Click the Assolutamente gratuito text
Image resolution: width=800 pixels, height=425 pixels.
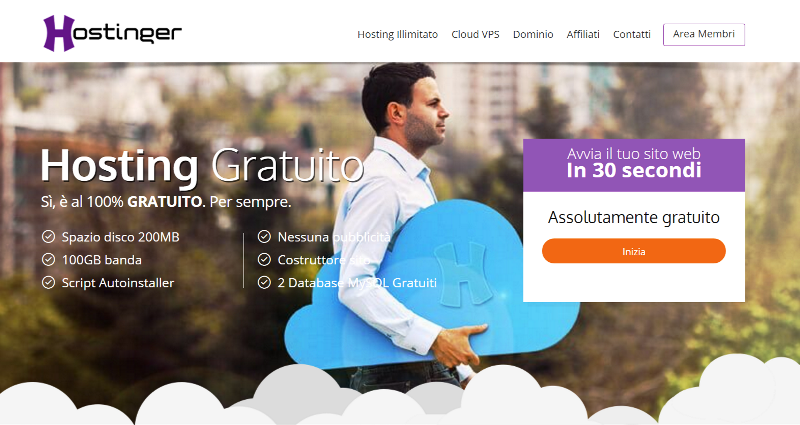click(x=634, y=217)
